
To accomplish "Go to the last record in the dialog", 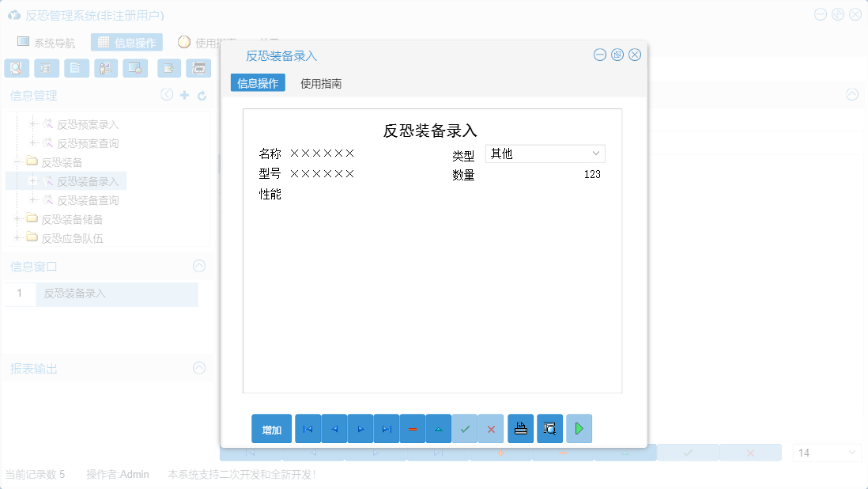I will point(387,428).
